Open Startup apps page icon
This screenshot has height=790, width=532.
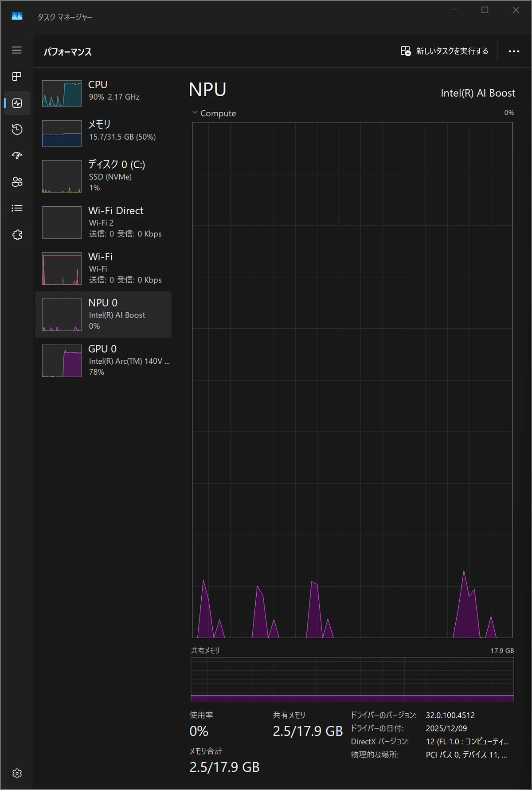[17, 155]
